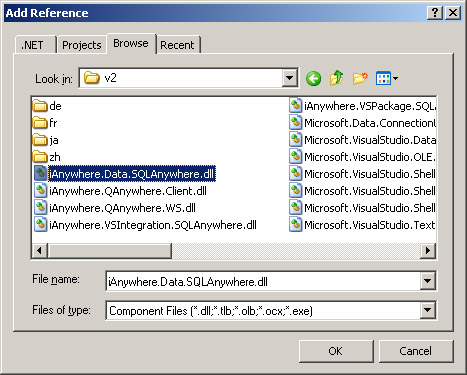This screenshot has height=375, width=467.
Task: Click the iAnywhere.QAnywhere.WS.dll file icon
Action: click(x=41, y=208)
